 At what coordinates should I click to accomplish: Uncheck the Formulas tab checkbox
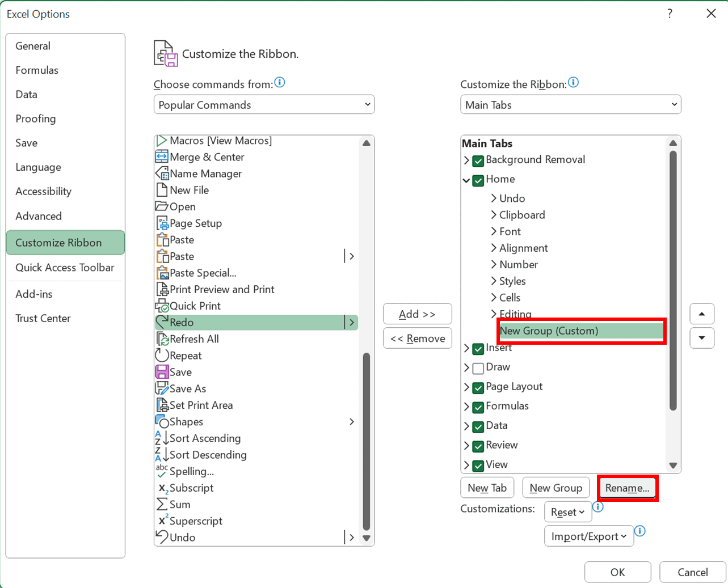478,408
